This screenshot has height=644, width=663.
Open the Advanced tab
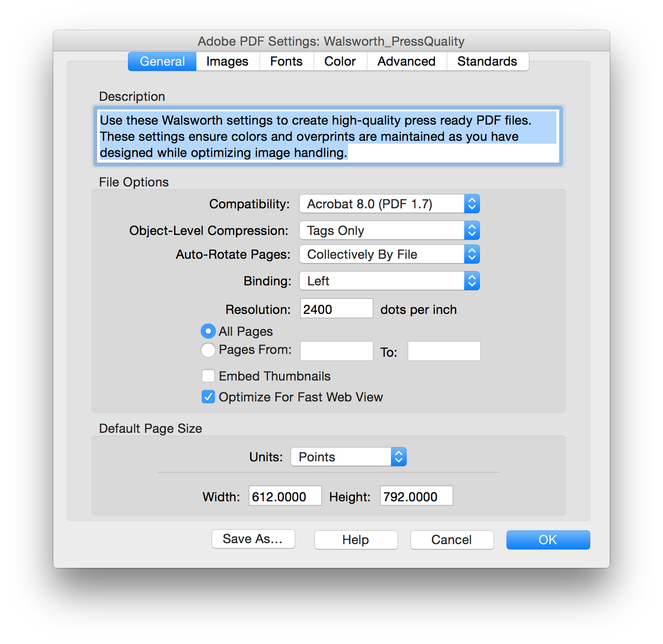(x=407, y=61)
